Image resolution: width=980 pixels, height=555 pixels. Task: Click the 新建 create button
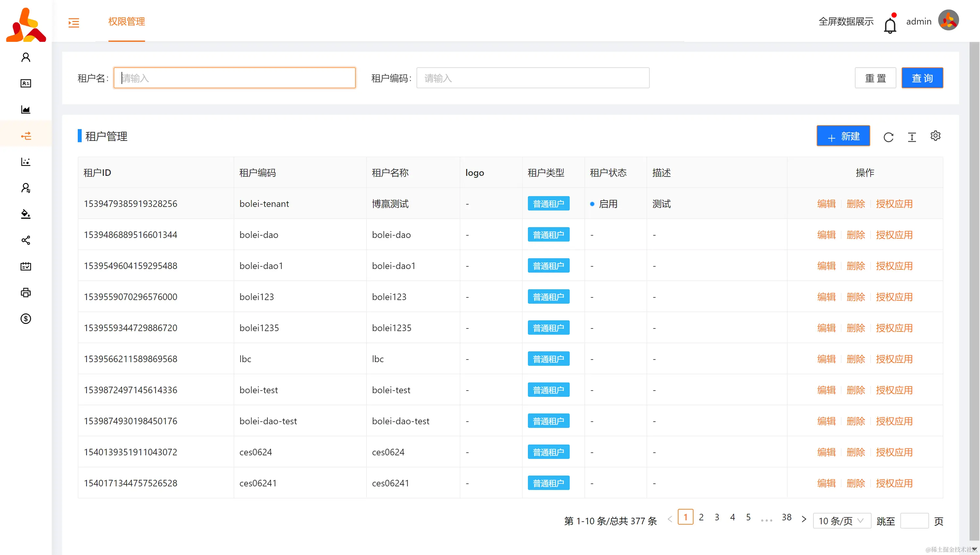coord(843,136)
